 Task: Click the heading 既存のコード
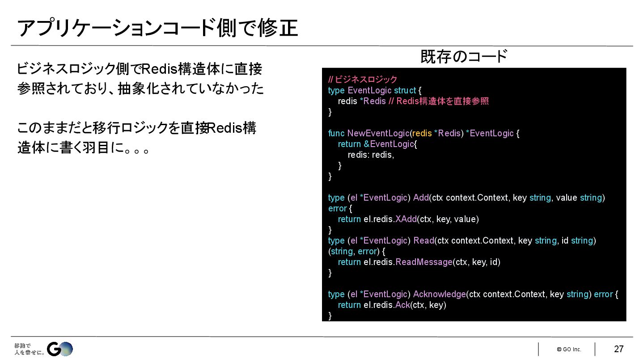[464, 57]
